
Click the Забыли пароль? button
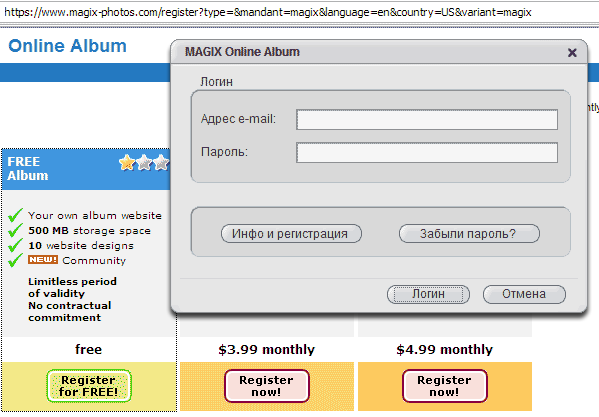point(469,233)
